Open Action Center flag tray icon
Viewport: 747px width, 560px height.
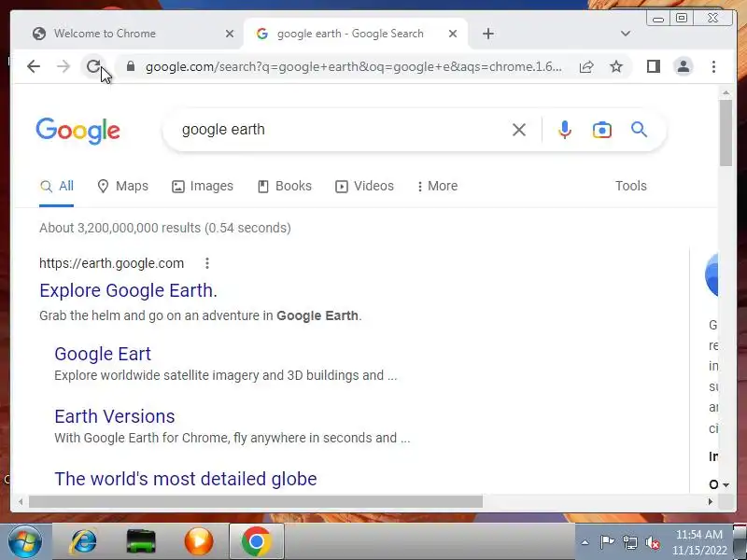point(607,542)
